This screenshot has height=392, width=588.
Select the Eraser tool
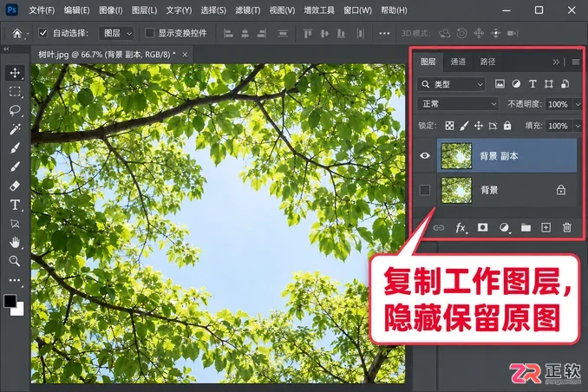coord(15,186)
